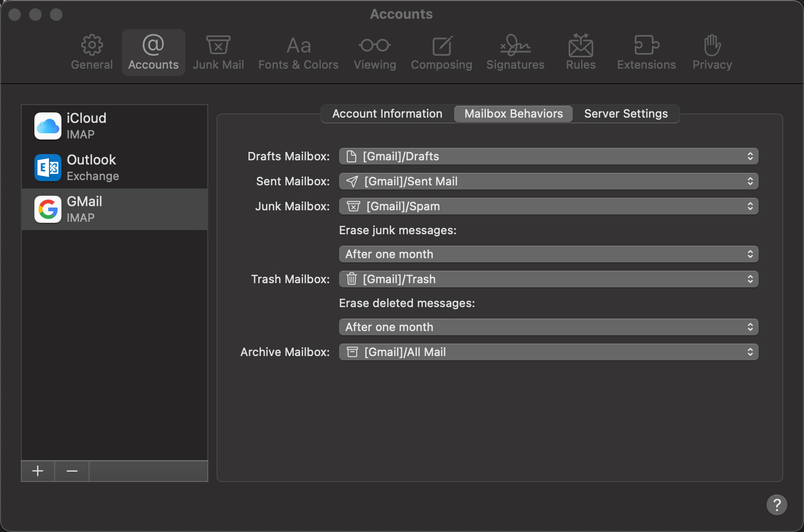
Task: Open Fonts & Colors preferences
Action: 298,53
